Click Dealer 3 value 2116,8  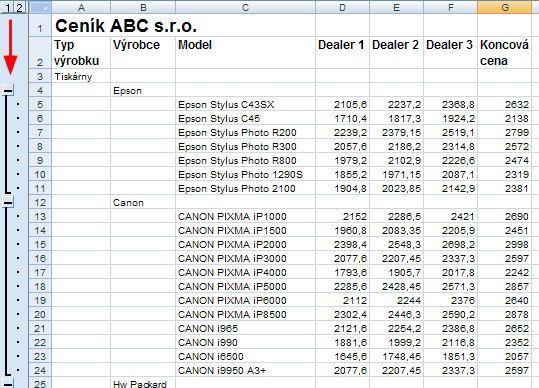pos(450,342)
